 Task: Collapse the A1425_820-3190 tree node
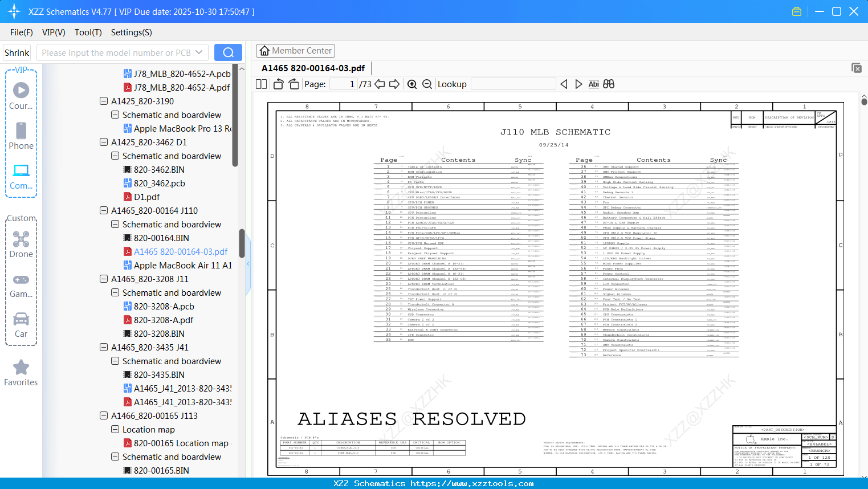click(x=104, y=101)
